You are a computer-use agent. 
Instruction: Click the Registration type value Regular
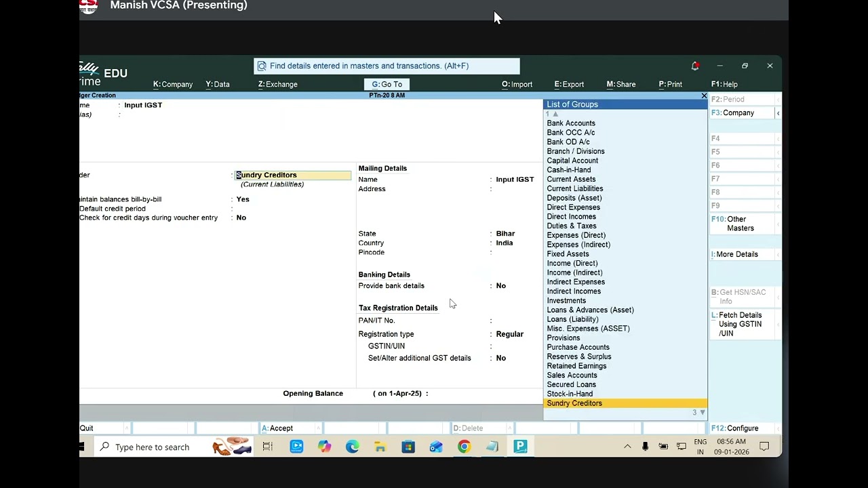coord(509,334)
